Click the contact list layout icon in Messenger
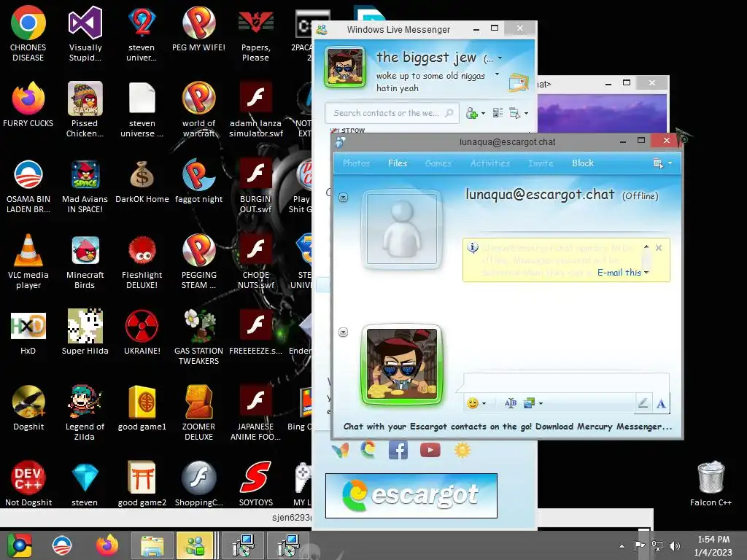 coord(498,113)
